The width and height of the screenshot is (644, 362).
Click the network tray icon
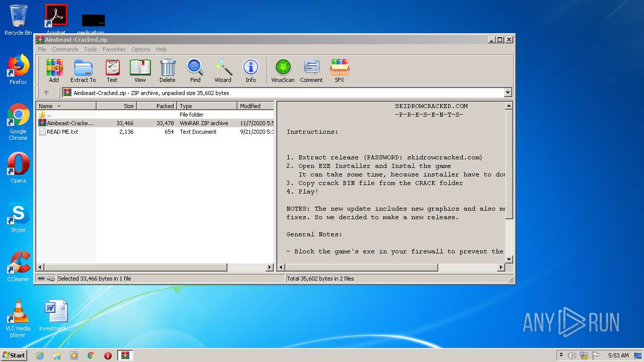tap(584, 355)
